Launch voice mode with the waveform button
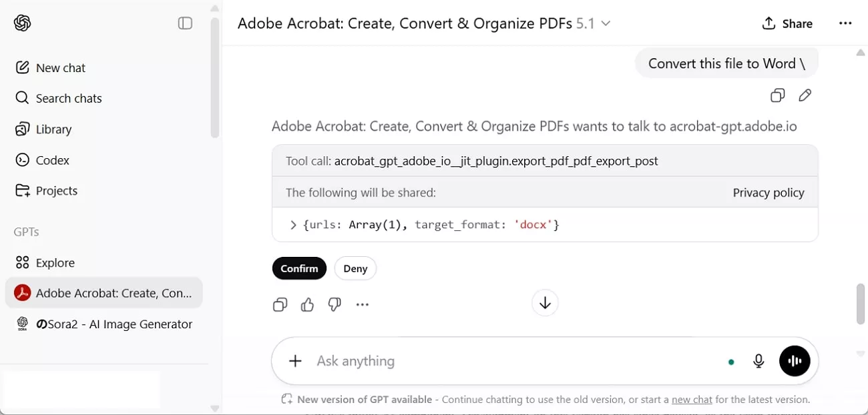 click(x=795, y=360)
